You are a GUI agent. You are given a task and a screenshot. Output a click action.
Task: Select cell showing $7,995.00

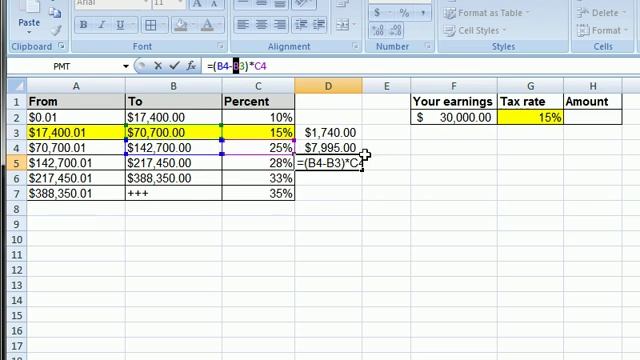coord(328,148)
